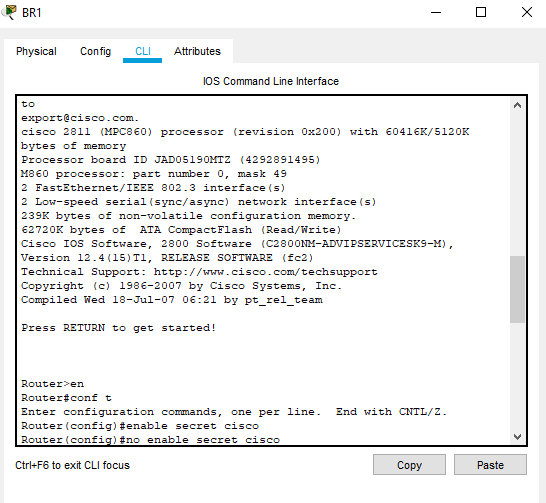Click 'export@cisco.com.' text
This screenshot has width=546, height=503.
(80, 118)
